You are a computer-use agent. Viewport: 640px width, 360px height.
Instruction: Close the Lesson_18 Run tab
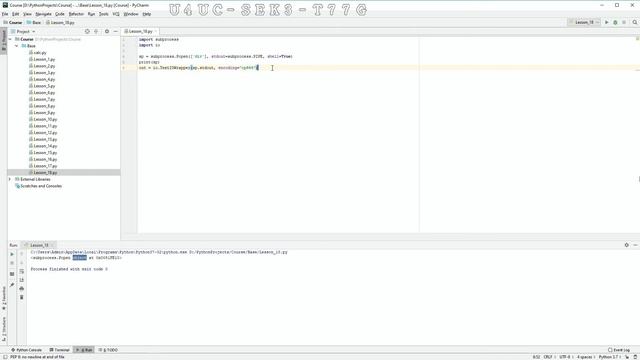click(x=53, y=245)
